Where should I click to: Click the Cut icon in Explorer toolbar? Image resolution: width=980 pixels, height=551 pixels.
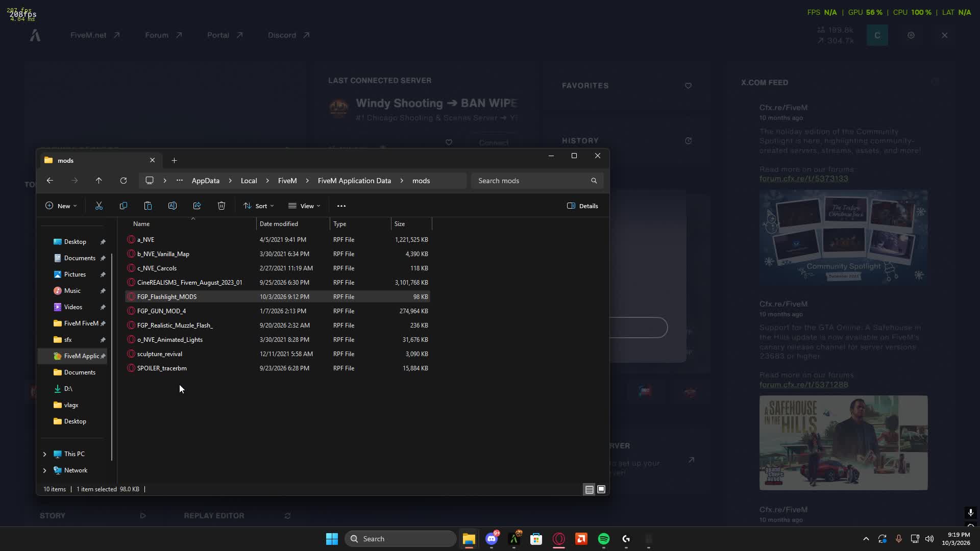pyautogui.click(x=99, y=206)
